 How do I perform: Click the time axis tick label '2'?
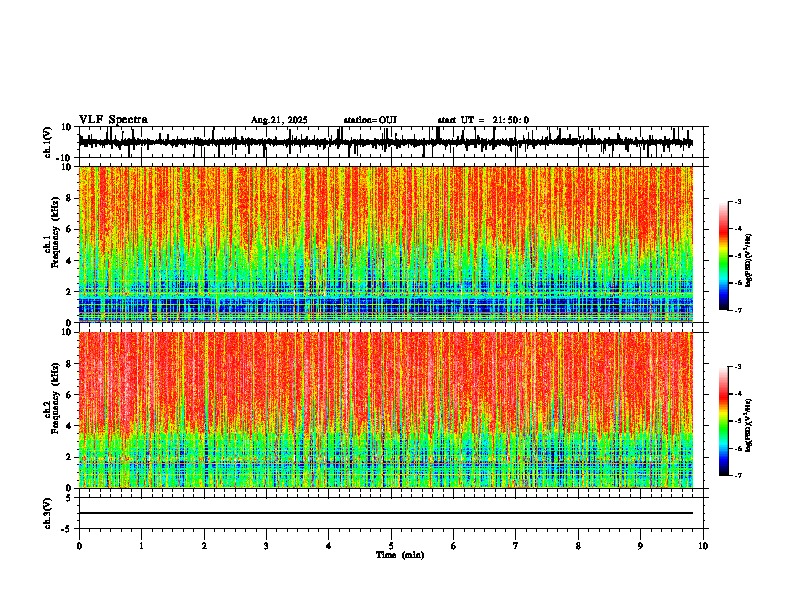pyautogui.click(x=204, y=546)
